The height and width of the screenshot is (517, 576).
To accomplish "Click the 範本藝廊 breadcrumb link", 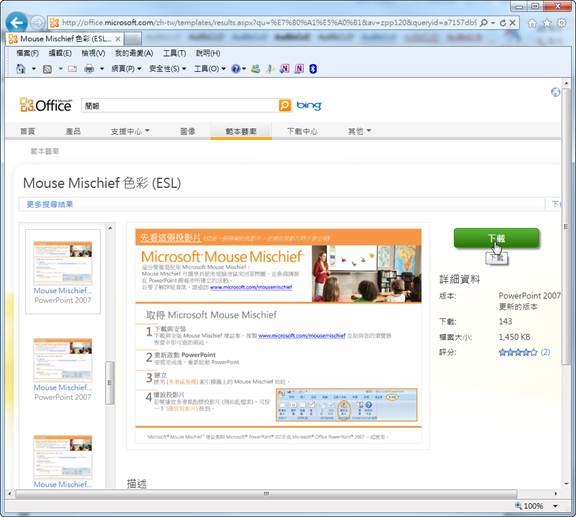I will 45,151.
